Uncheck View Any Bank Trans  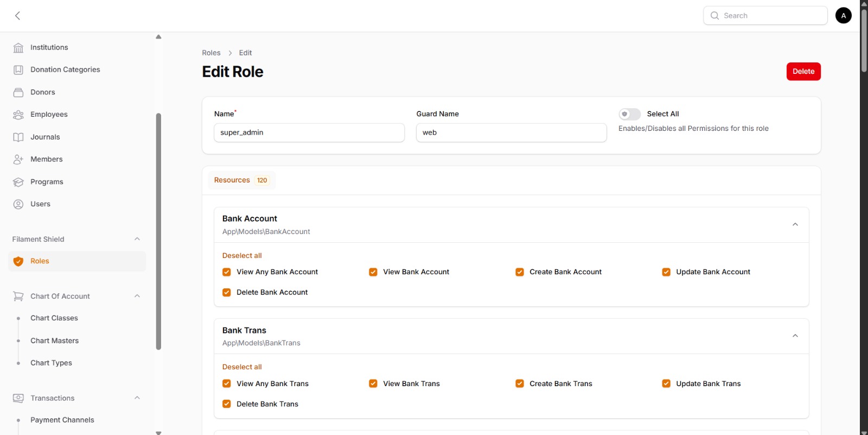(227, 384)
